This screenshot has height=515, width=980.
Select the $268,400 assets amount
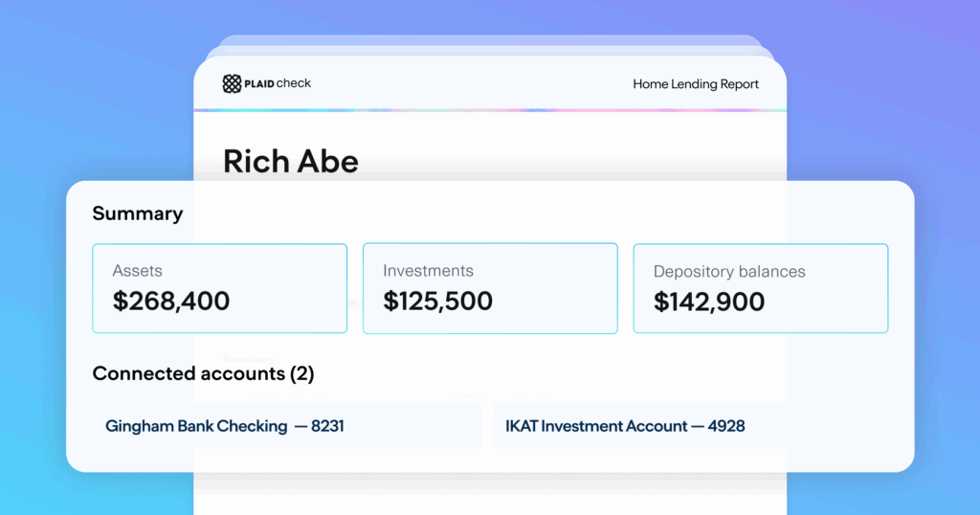(171, 302)
